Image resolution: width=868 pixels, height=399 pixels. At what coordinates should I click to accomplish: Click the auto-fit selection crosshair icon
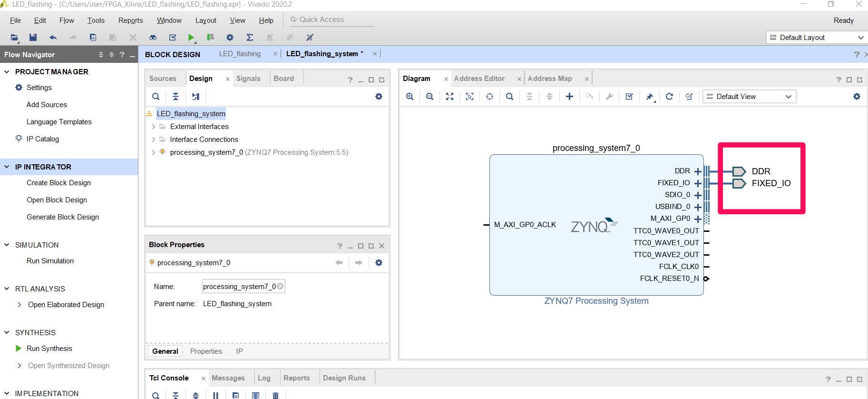pyautogui.click(x=489, y=97)
